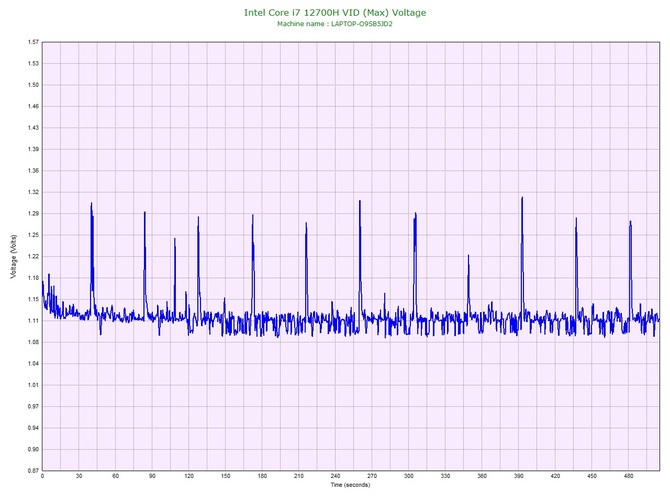
Task: Click the 0.94 voltage axis label
Action: tap(33, 428)
